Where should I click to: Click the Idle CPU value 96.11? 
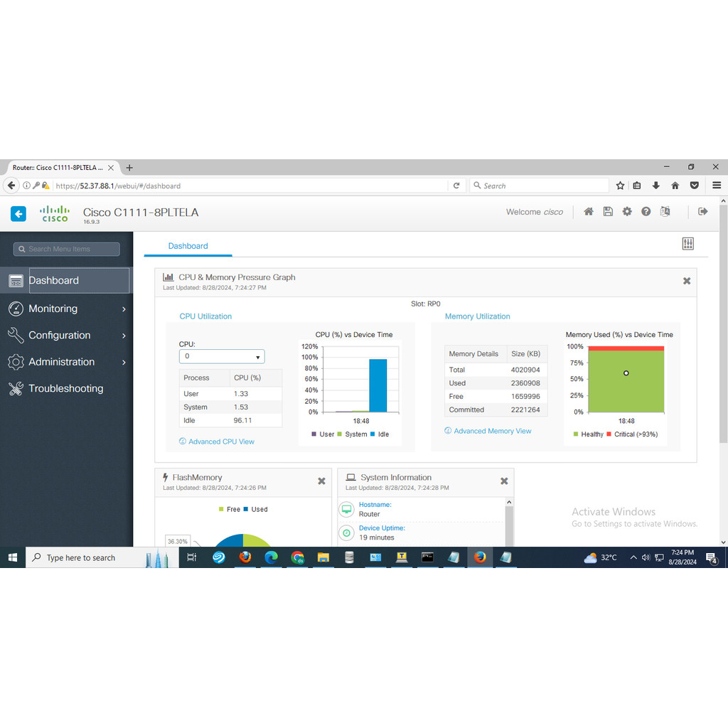click(x=242, y=420)
